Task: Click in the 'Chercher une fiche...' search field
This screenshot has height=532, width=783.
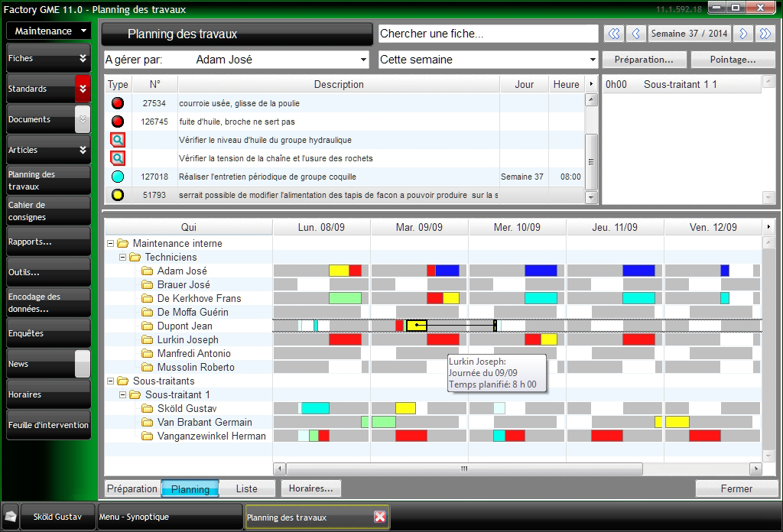Action: 488,34
